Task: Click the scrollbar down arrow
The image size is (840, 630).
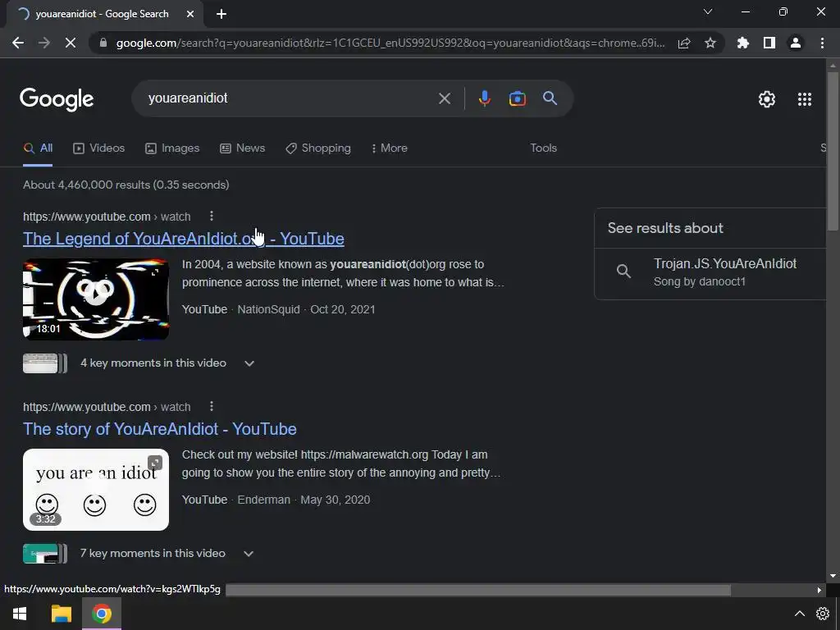Action: point(833,576)
